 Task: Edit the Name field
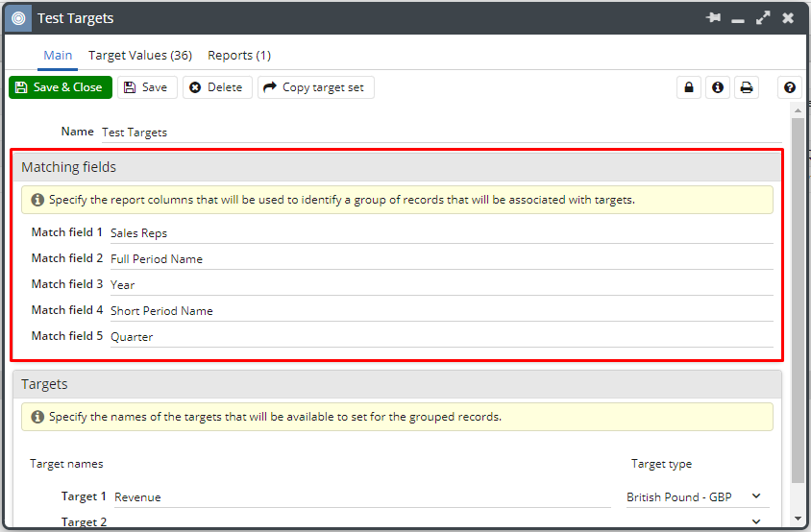tap(442, 133)
